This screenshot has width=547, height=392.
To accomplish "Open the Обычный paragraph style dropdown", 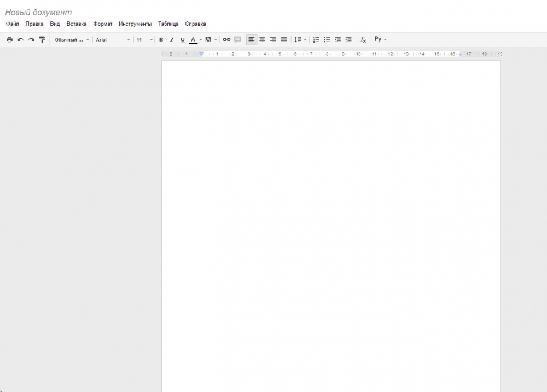I will coord(72,40).
